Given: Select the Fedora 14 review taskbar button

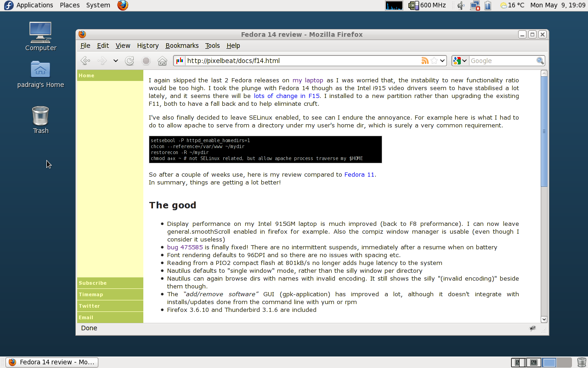Looking at the screenshot, I should (x=52, y=362).
